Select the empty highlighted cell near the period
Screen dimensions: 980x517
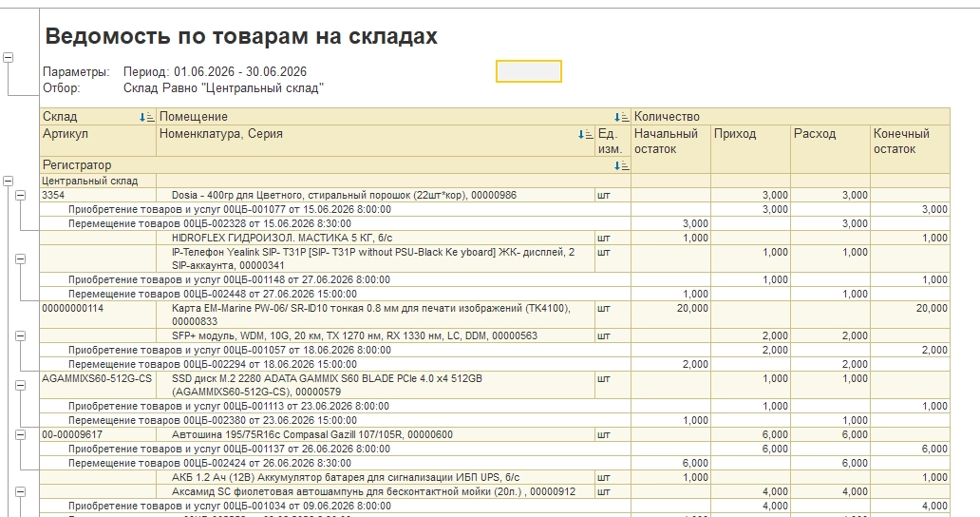pos(529,71)
